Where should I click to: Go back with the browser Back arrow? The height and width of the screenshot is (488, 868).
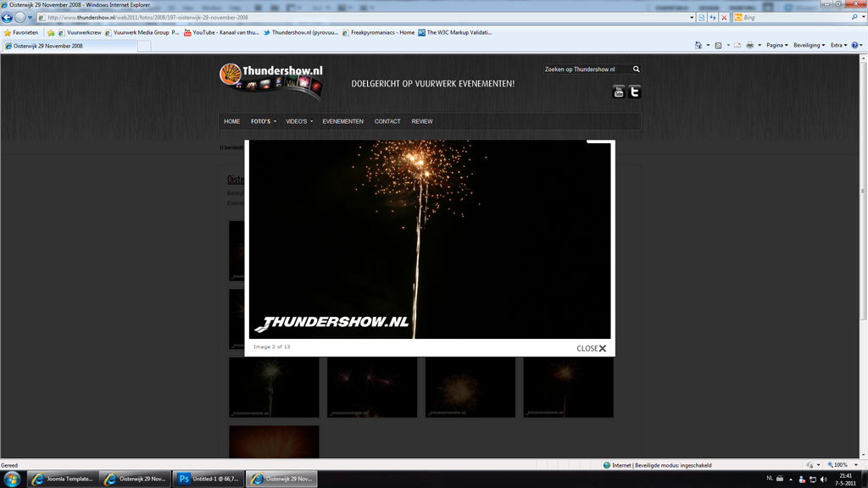pyautogui.click(x=7, y=18)
